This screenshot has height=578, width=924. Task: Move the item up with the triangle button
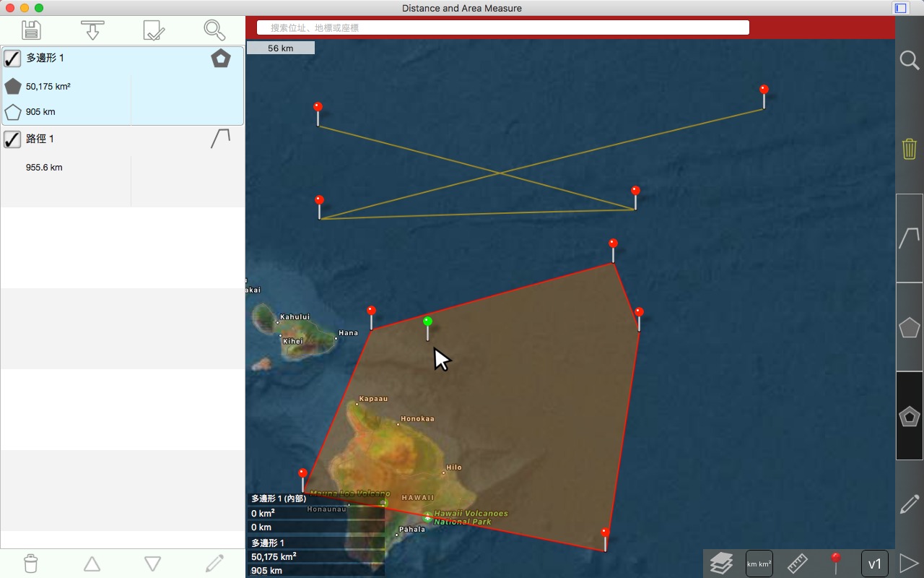[x=92, y=564]
